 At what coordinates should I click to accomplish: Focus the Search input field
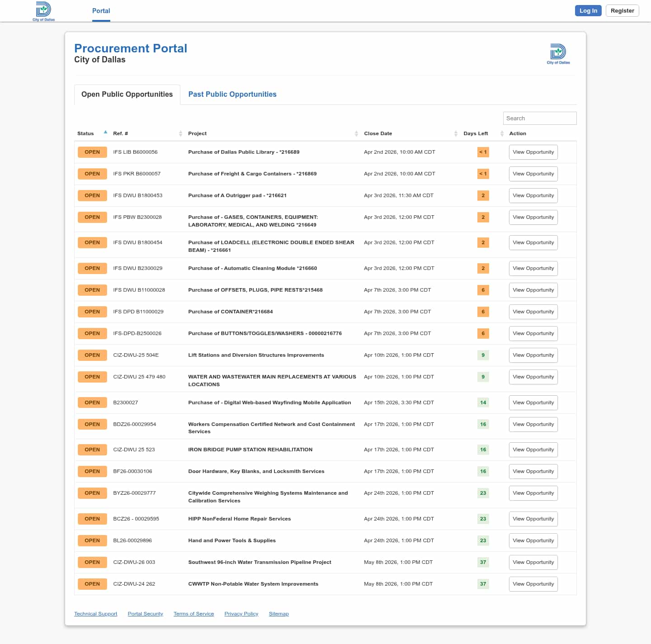pyautogui.click(x=539, y=118)
